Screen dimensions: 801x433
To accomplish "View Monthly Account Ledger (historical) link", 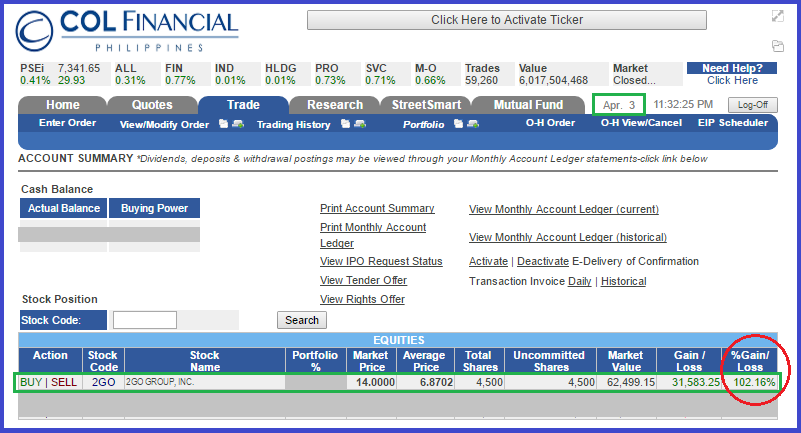I will 568,237.
